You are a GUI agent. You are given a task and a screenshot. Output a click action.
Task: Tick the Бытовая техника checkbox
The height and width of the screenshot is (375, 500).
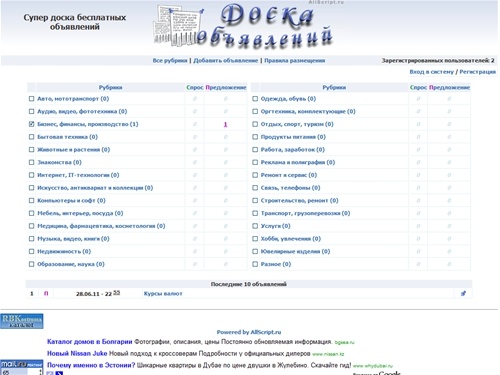click(x=31, y=137)
